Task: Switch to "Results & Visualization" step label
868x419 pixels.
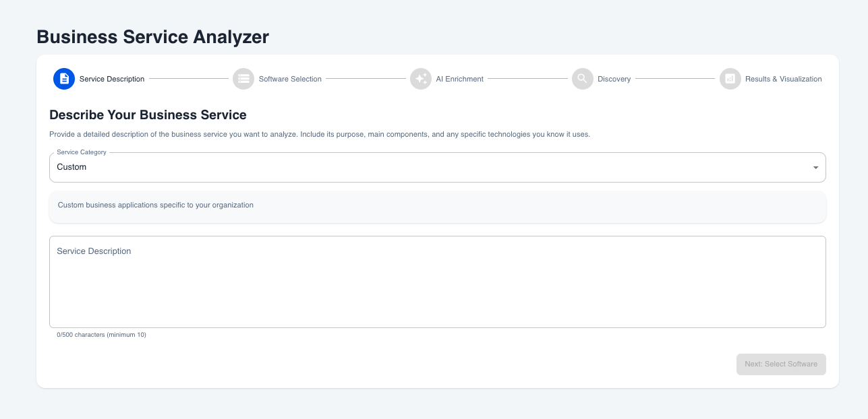Action: [783, 79]
